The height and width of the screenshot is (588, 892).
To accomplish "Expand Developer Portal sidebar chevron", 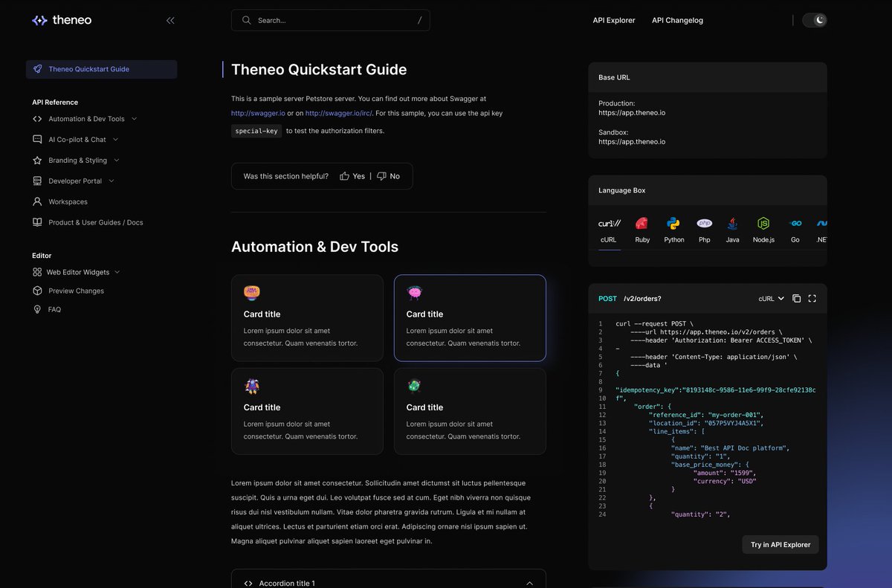I will [x=111, y=181].
